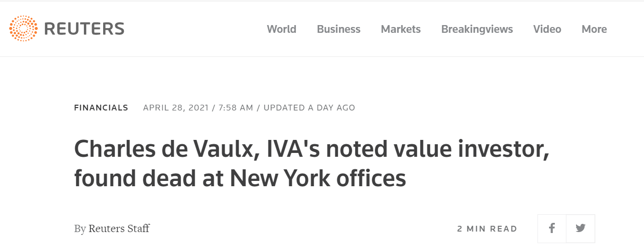Select the Reuters Staff byline
The width and height of the screenshot is (644, 247).
click(119, 228)
